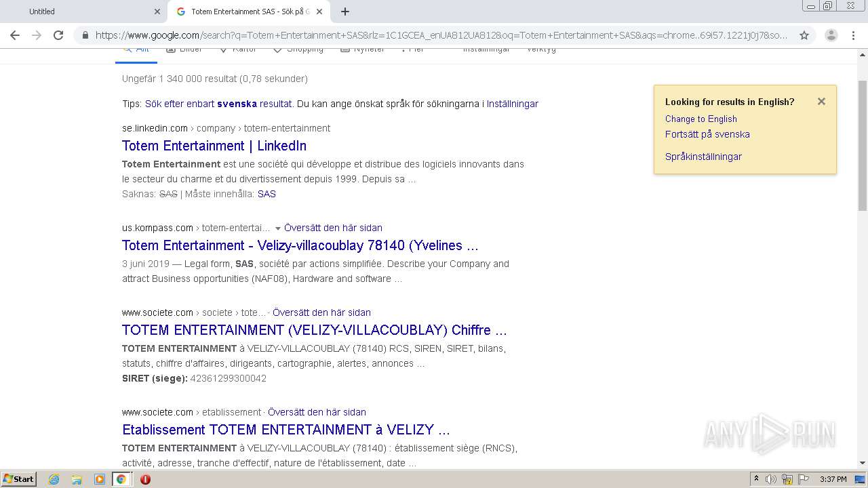Open Totem Entertainment LinkedIn result
868x488 pixels.
(214, 146)
